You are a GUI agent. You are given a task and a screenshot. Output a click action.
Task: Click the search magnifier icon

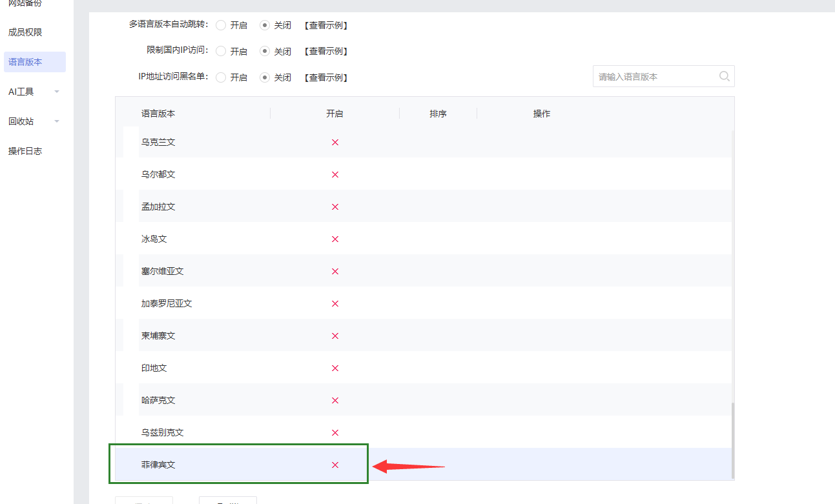(x=724, y=76)
